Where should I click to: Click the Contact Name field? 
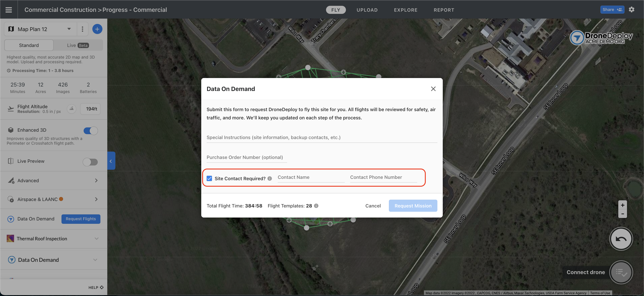pyautogui.click(x=311, y=178)
